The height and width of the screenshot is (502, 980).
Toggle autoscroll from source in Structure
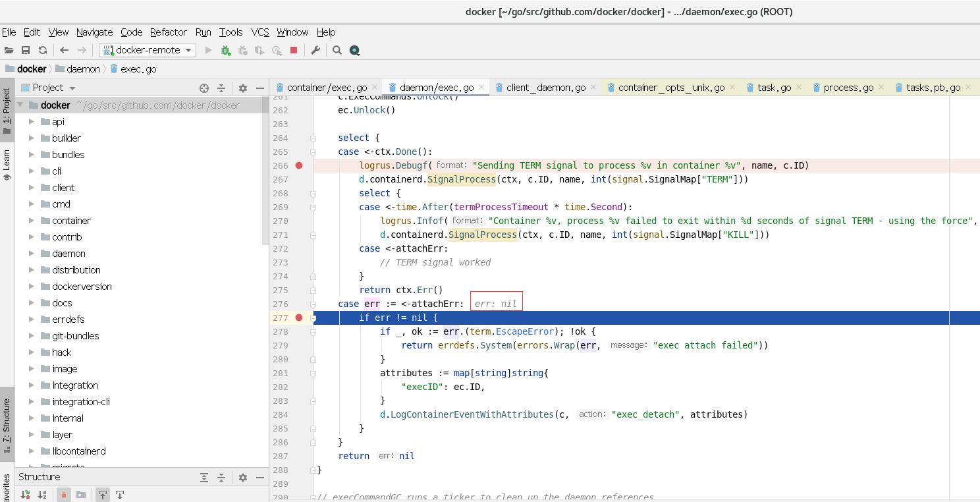pos(120,495)
